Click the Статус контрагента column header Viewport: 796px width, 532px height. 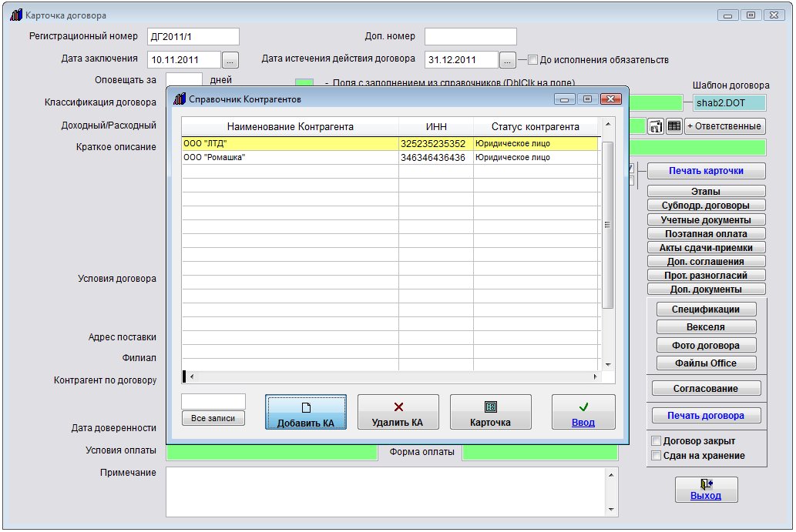click(x=535, y=127)
